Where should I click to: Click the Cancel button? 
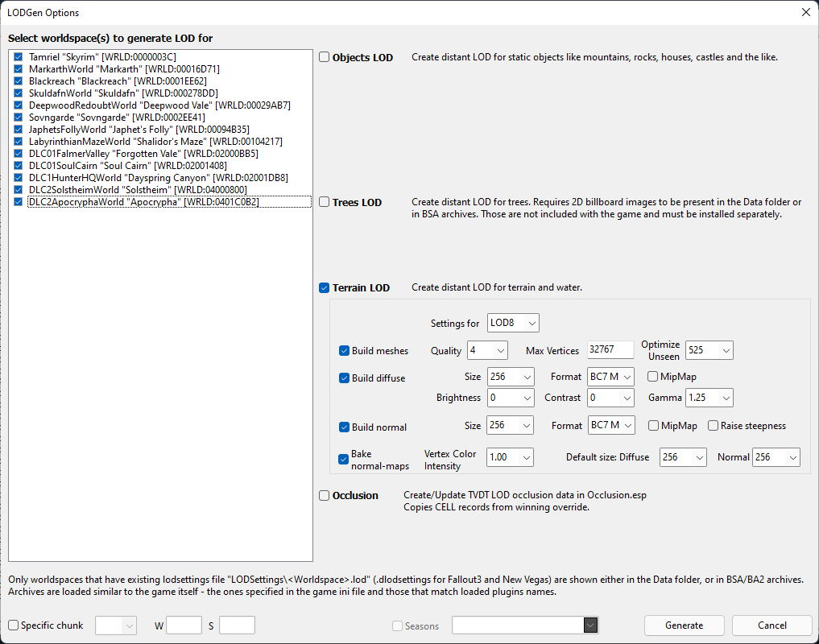(772, 625)
